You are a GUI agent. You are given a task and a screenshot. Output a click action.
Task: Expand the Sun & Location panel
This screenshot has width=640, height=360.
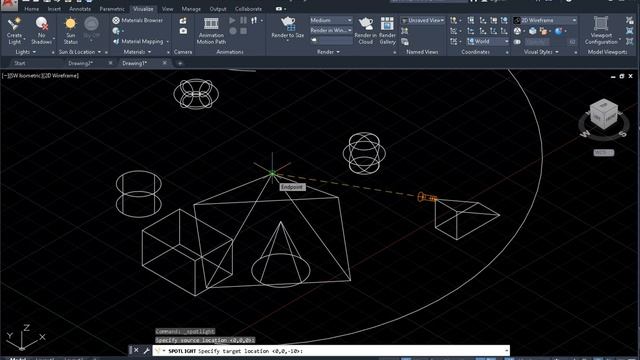(80, 52)
